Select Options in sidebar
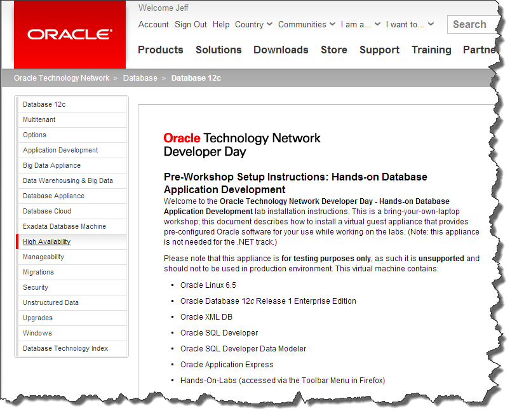Viewport: 517px width, 420px height. tap(72, 135)
